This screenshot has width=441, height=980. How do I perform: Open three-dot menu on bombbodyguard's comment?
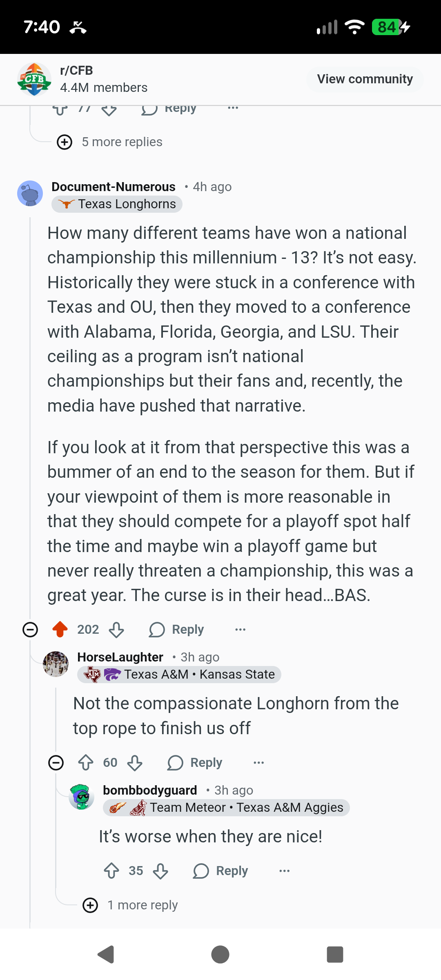285,871
